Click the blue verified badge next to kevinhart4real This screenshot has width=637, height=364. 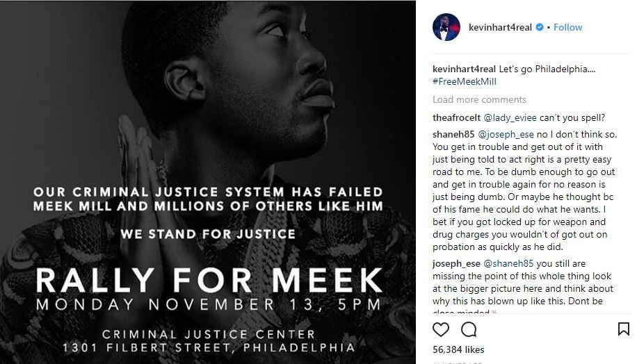(538, 28)
